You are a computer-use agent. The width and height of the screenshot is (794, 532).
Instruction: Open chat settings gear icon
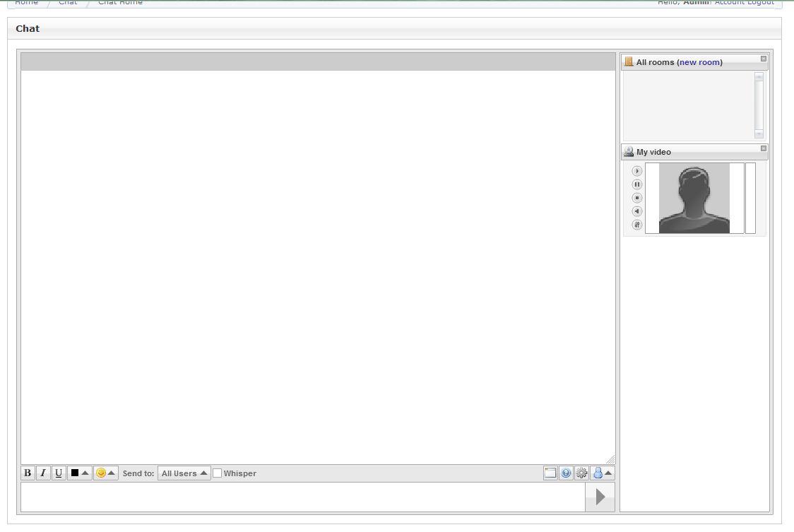coord(581,473)
